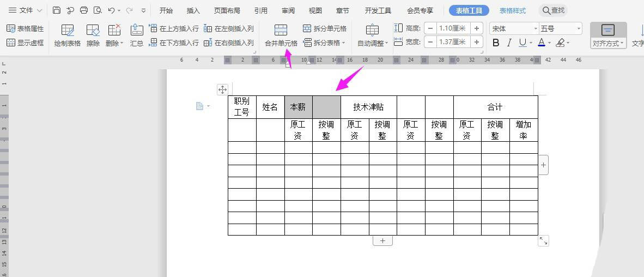Click 在右侧插入列 insert column right
Viewport: 644px width, 277px height.
[229, 43]
